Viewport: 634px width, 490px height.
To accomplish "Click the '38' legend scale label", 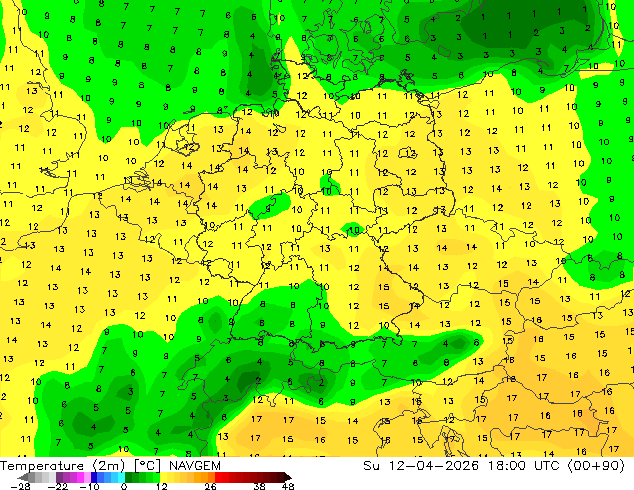I will (259, 486).
